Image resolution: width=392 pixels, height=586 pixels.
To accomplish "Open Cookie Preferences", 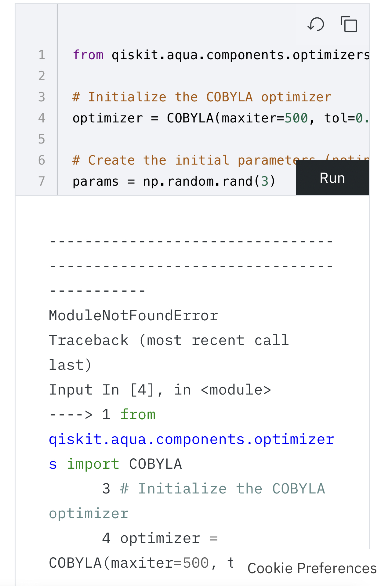I will [x=312, y=568].
